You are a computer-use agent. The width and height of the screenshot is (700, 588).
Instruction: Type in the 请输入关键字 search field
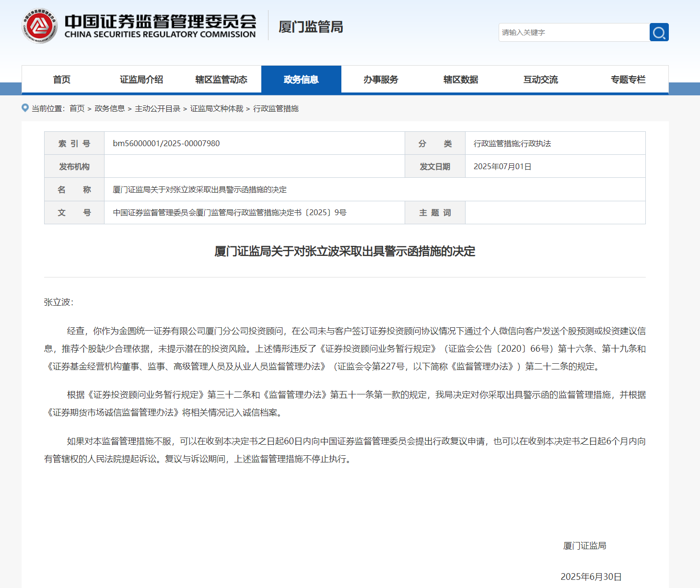(573, 32)
